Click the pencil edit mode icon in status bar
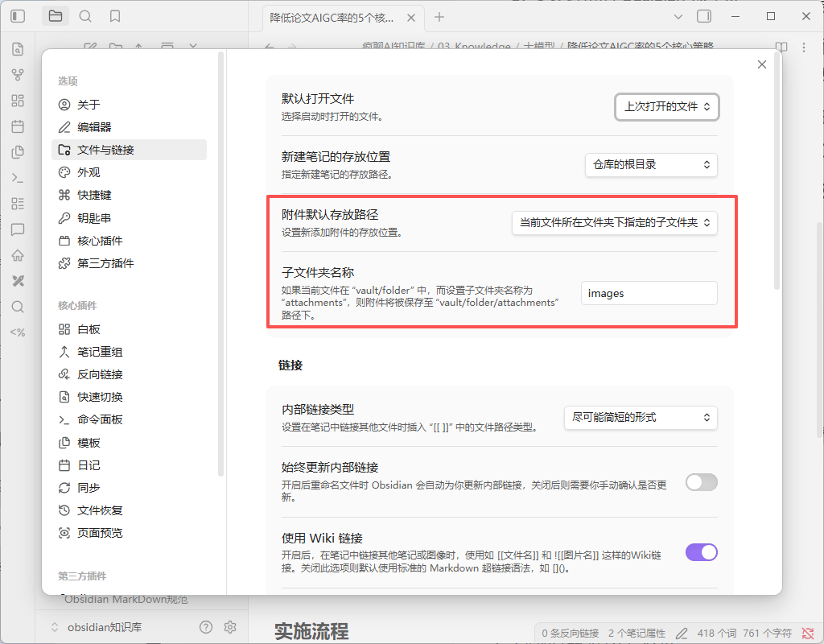 (x=682, y=633)
